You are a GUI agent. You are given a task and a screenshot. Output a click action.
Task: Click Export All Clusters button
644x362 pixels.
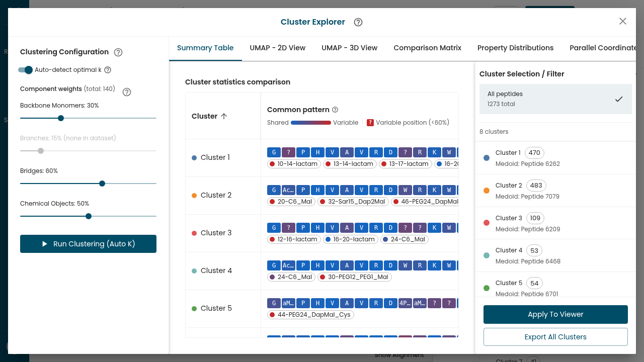point(555,337)
